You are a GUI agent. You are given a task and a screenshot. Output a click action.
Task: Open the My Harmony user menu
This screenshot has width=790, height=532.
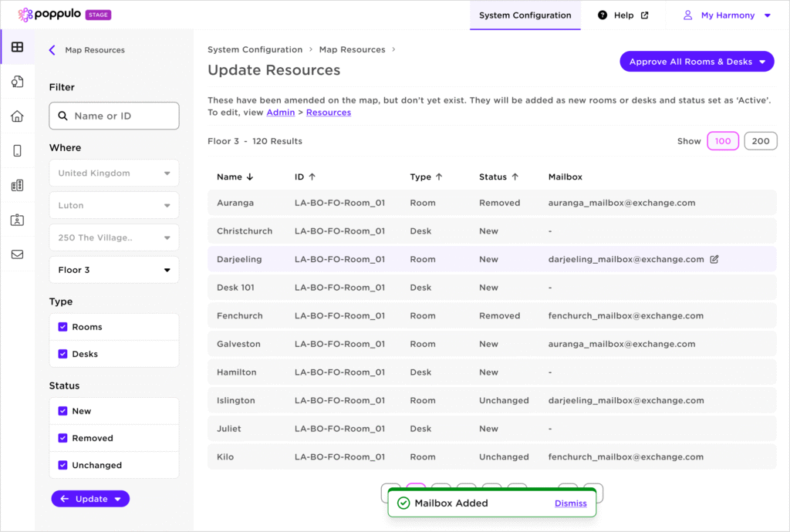[727, 15]
